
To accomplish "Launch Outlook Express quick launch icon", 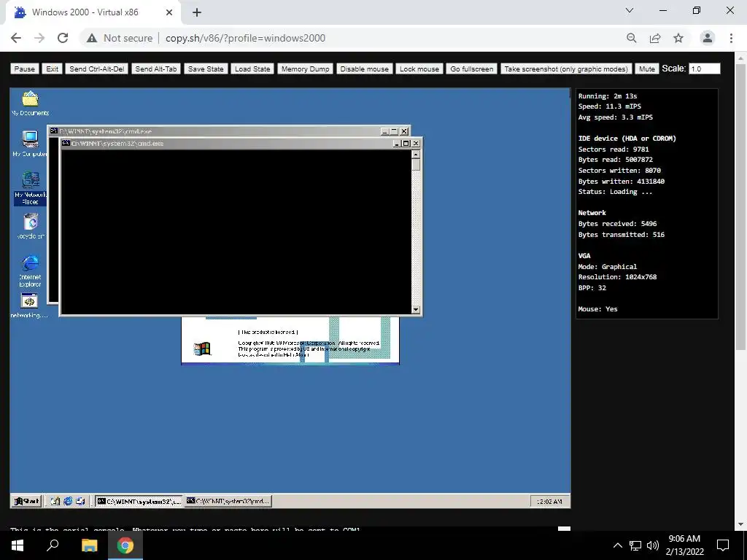I will click(80, 501).
